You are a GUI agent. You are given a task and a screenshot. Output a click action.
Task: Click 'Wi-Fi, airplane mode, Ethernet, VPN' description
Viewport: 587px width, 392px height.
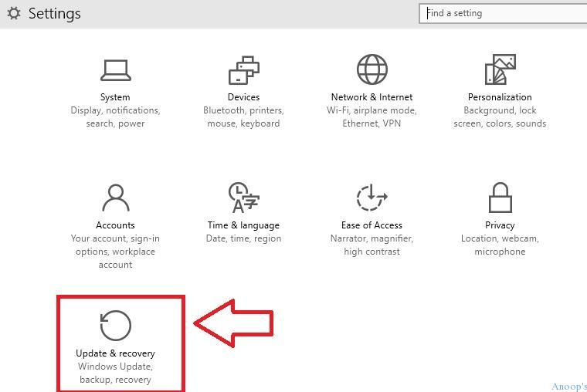pos(372,117)
